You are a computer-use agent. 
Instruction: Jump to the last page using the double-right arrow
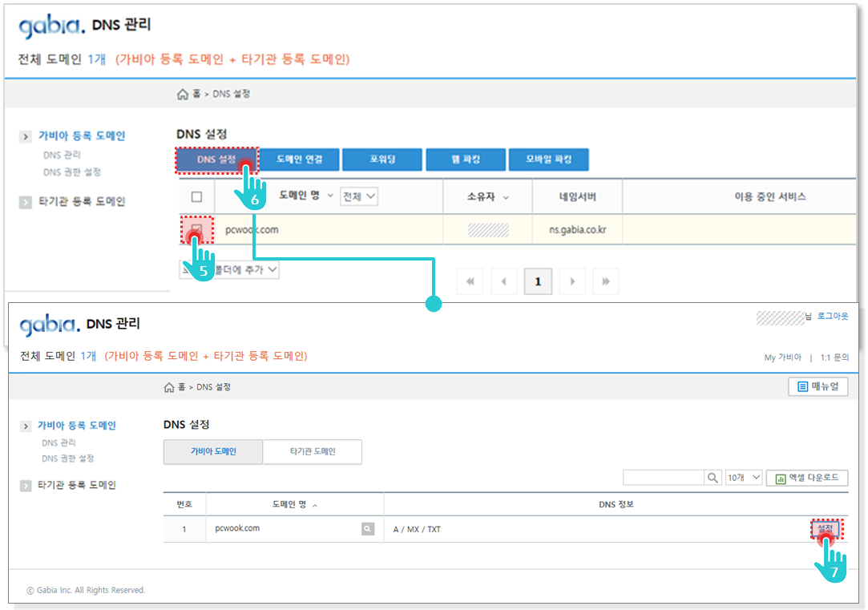(606, 281)
